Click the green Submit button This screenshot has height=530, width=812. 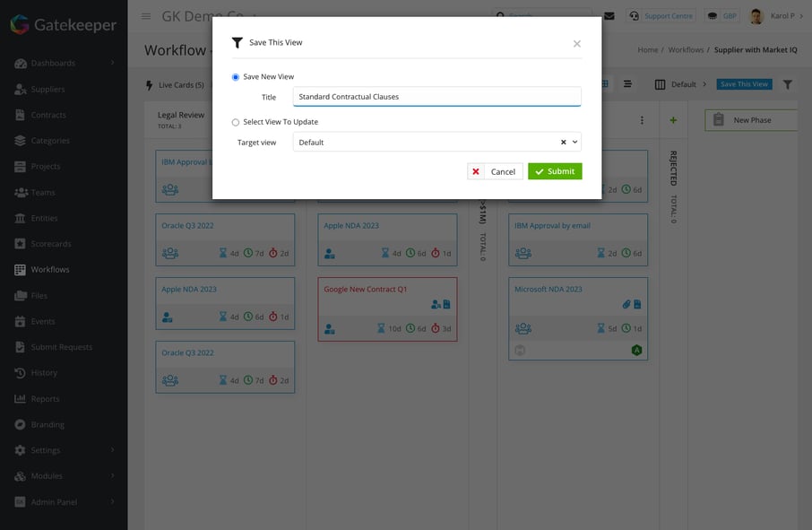click(555, 170)
